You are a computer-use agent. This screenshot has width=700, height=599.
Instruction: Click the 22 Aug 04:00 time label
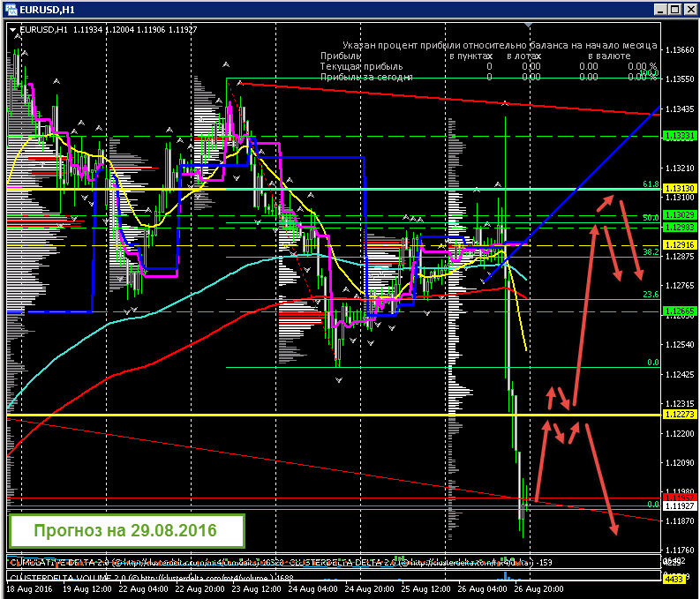144,589
